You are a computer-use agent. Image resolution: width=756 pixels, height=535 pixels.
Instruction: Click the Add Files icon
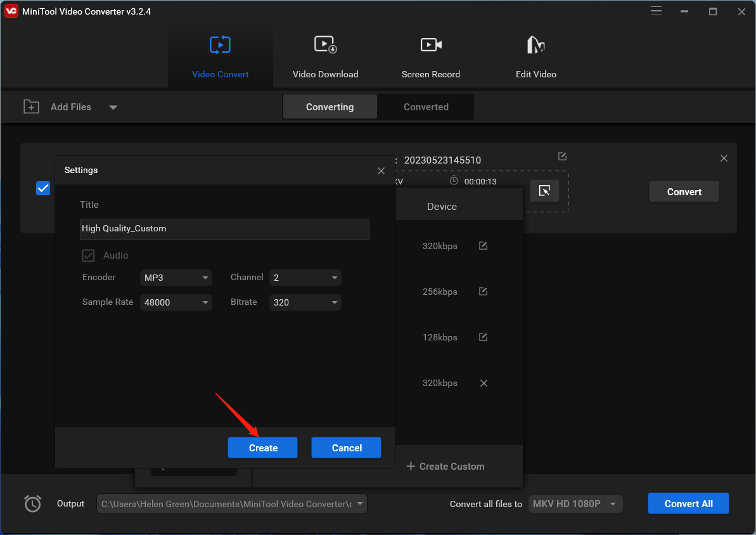(x=30, y=106)
